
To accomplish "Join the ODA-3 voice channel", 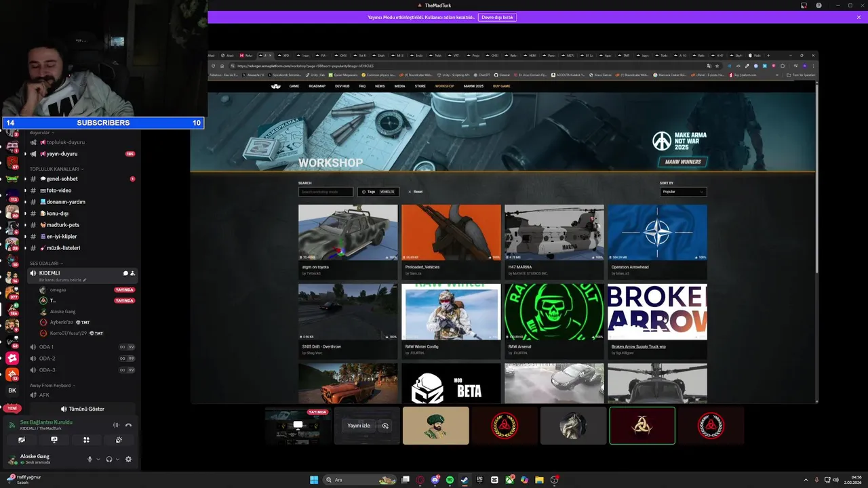I will coord(81,370).
